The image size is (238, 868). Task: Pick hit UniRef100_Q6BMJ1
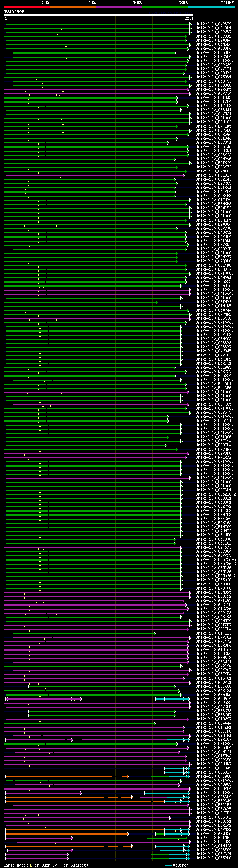[x=213, y=110]
